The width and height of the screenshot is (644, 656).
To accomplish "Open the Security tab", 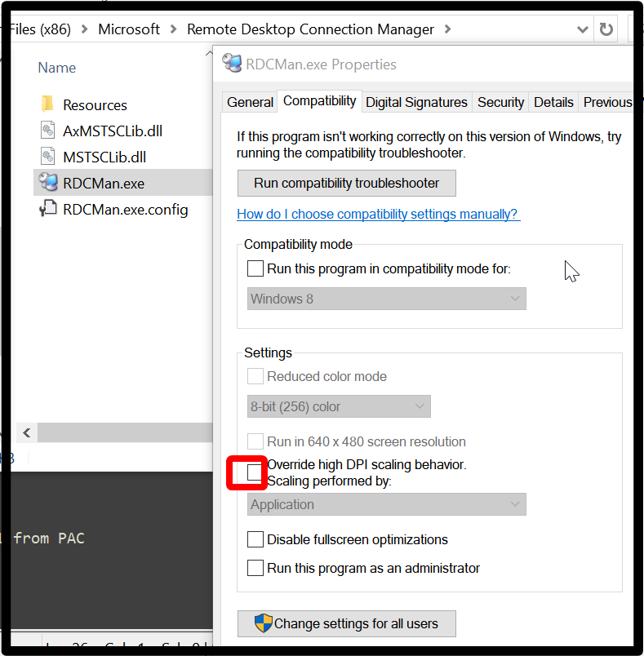I will (x=500, y=102).
